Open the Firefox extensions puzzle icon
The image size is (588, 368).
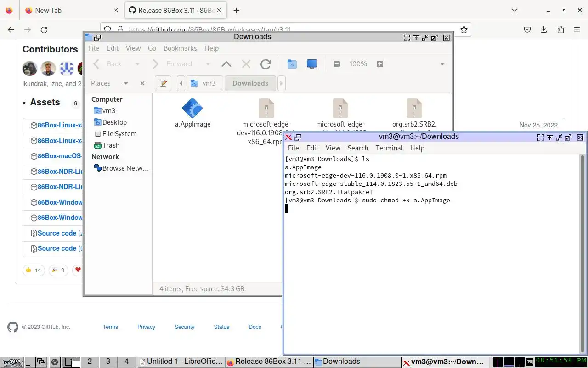coord(560,29)
